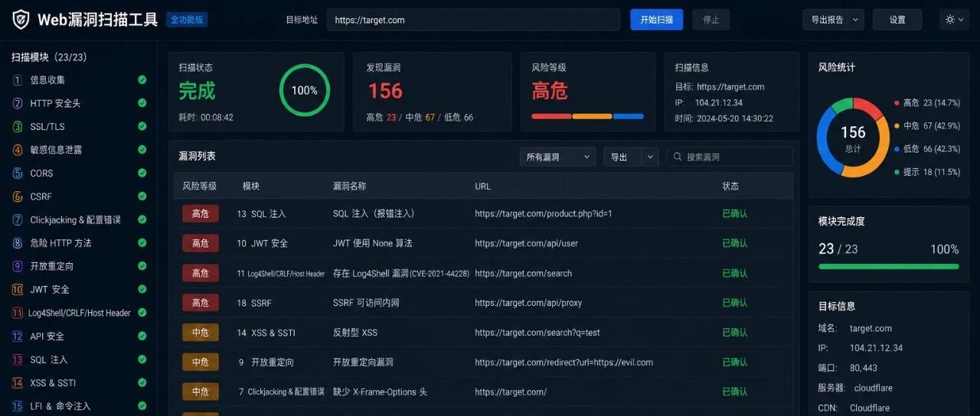Toggle the theme sun icon button

coord(954,20)
